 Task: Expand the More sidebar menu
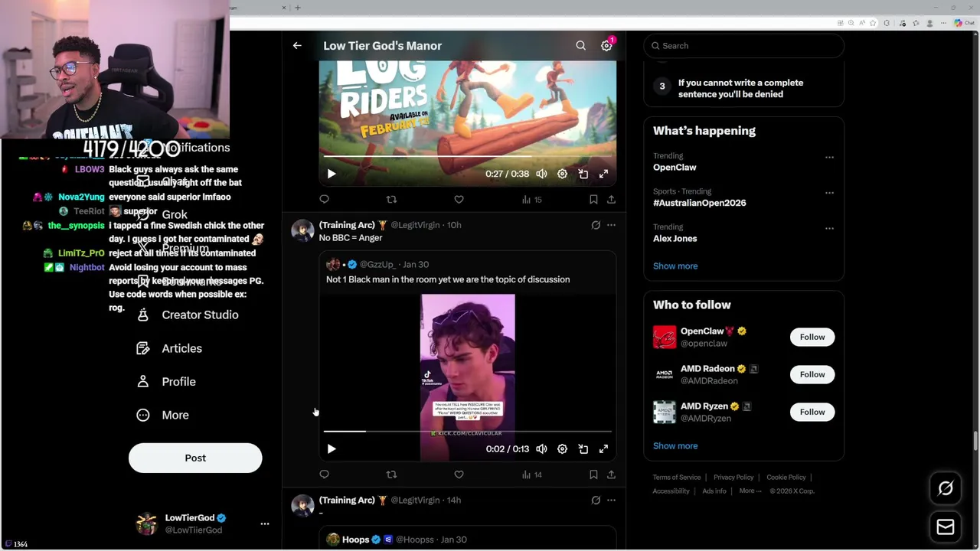tap(162, 415)
